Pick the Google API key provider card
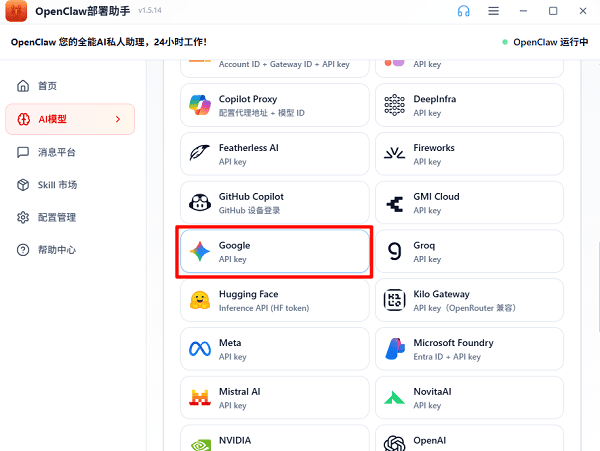Image resolution: width=600 pixels, height=451 pixels. tap(275, 251)
